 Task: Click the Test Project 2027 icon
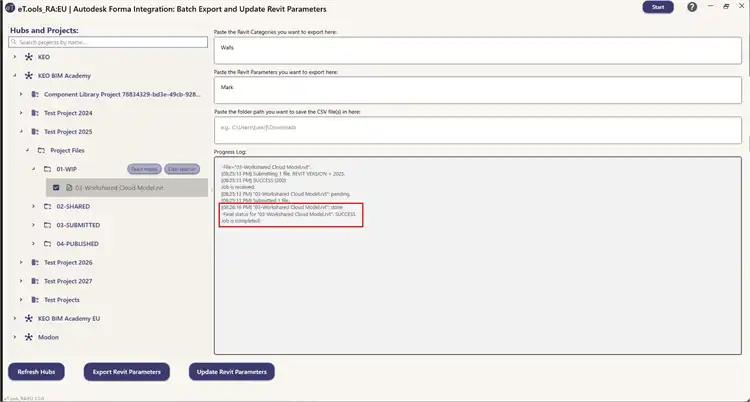click(x=35, y=281)
